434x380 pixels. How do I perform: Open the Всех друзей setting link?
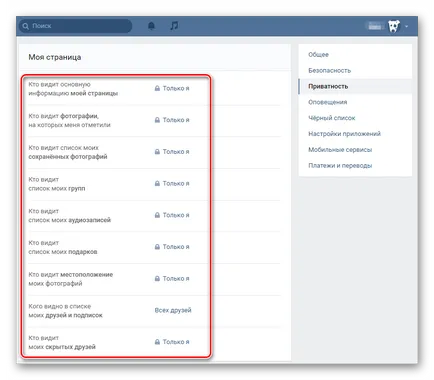(173, 310)
